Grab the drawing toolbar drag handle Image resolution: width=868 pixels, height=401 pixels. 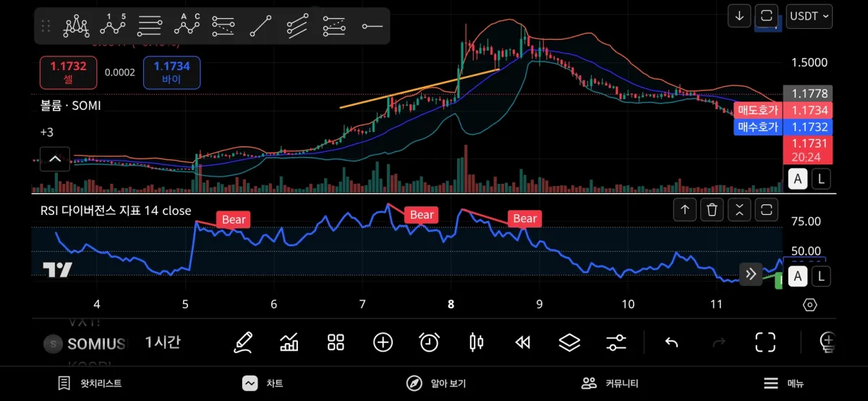46,27
